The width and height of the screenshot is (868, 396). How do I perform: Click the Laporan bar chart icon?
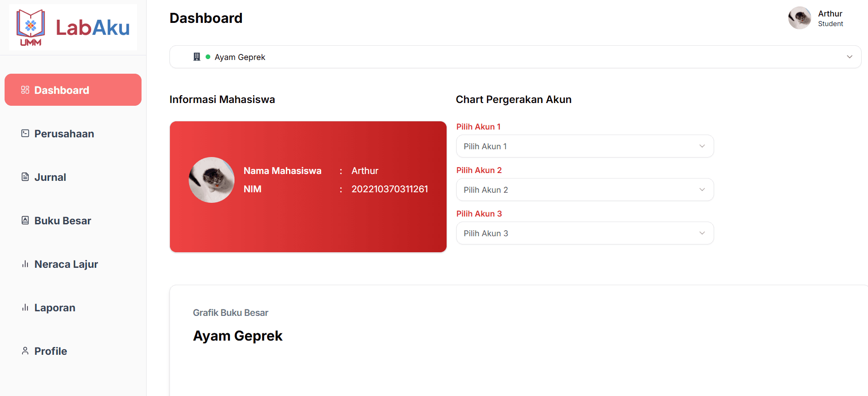click(25, 308)
